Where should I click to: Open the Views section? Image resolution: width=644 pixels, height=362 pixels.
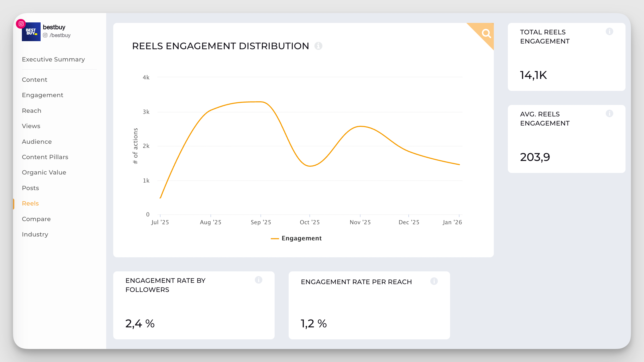point(31,126)
